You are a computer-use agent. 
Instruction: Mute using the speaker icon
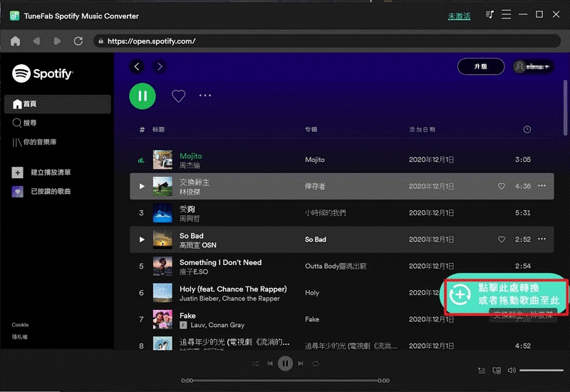tap(512, 370)
